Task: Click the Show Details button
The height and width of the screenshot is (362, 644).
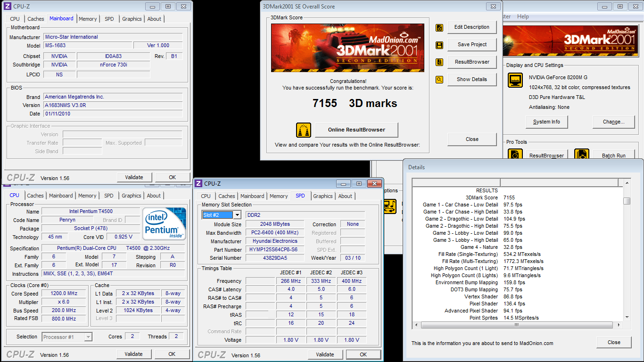Action: tap(472, 80)
